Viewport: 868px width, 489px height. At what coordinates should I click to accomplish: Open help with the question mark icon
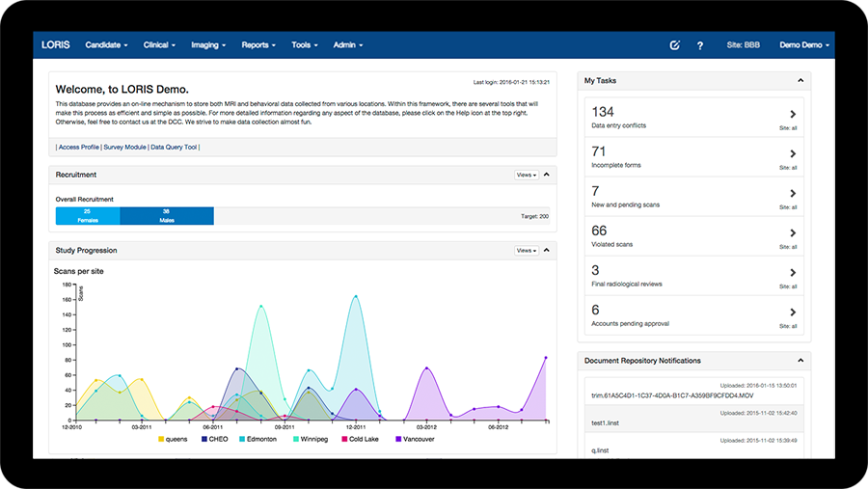(x=700, y=45)
